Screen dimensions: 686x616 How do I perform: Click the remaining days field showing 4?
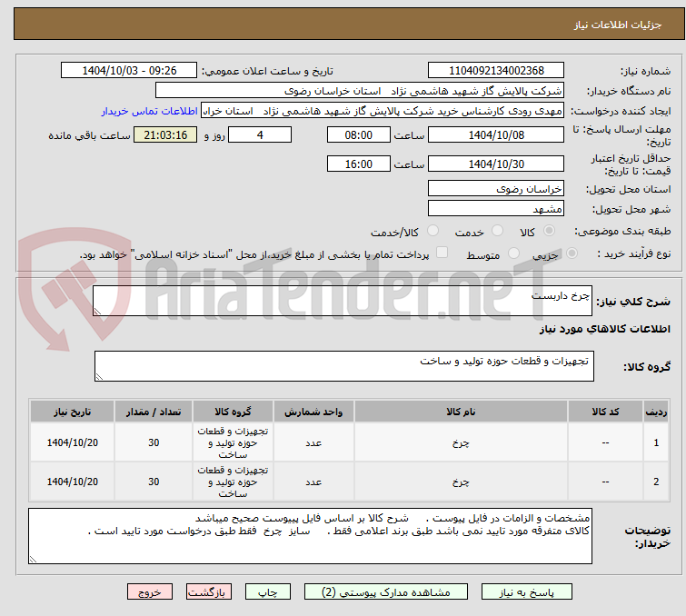pyautogui.click(x=260, y=134)
